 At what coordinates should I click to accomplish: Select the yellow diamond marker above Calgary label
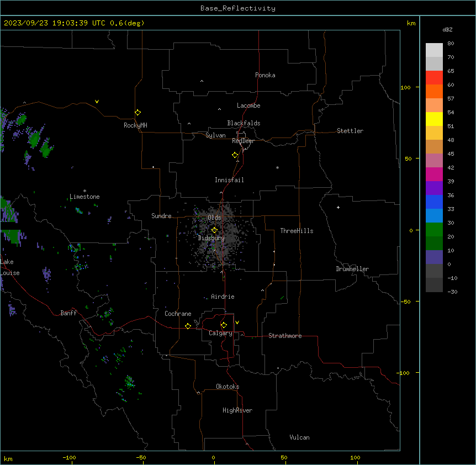[x=224, y=325]
